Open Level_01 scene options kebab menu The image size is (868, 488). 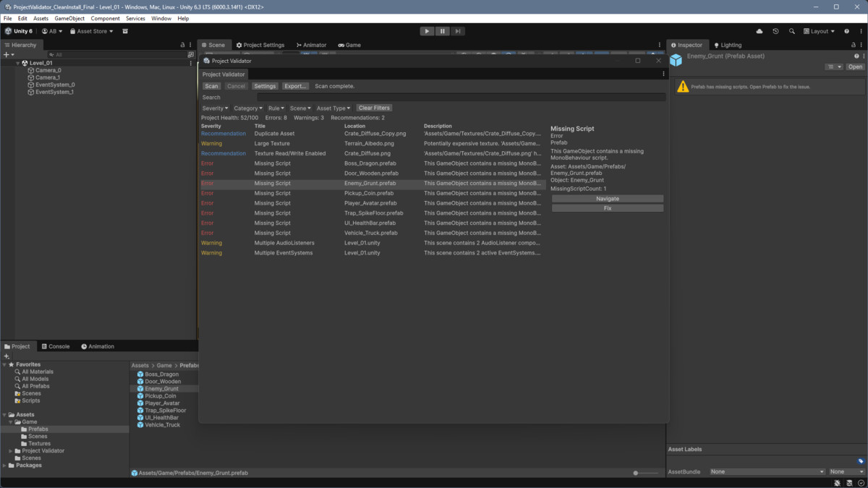click(x=191, y=63)
